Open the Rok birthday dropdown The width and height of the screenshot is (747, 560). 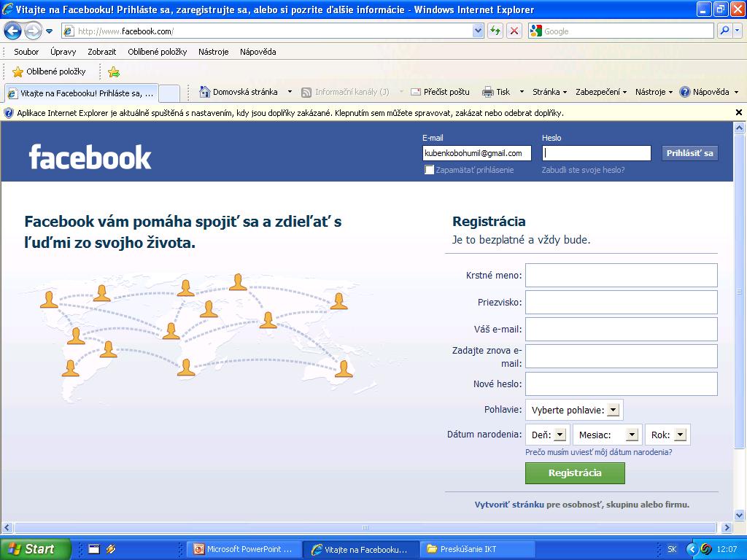point(667,435)
